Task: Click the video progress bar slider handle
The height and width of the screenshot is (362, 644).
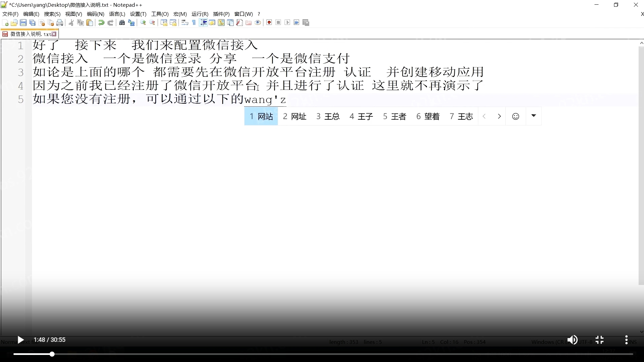Action: point(52,354)
